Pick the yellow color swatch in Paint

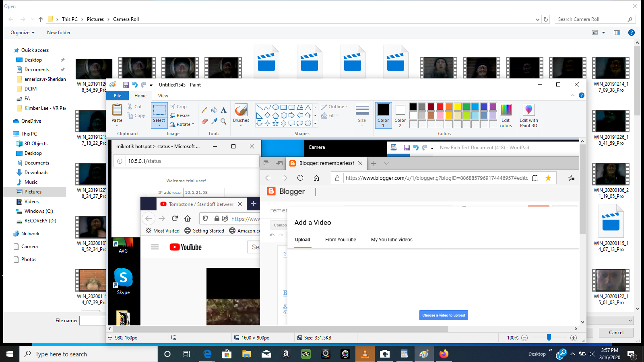(458, 107)
